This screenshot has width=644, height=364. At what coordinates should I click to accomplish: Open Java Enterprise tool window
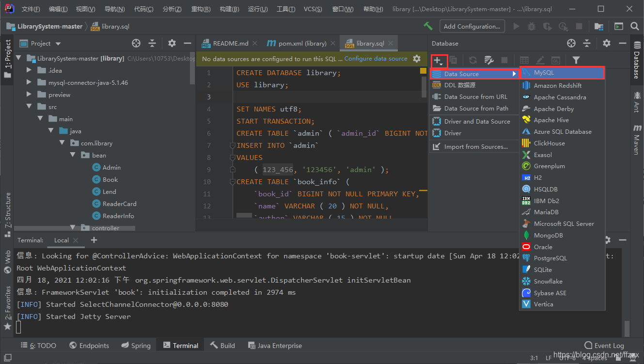[x=275, y=346]
